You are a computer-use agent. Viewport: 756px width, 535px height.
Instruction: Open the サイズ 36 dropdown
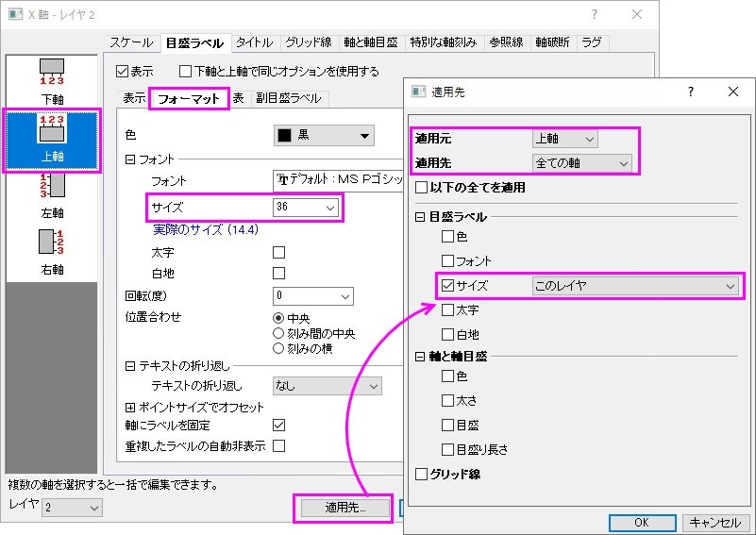306,208
